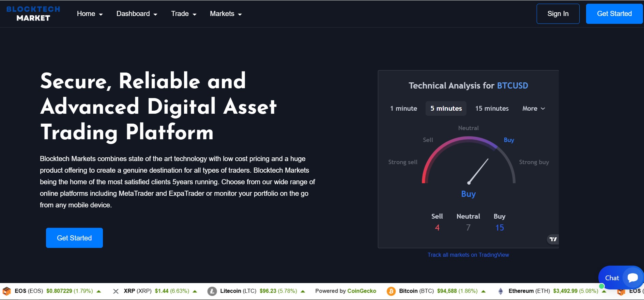644x300 pixels.
Task: Click the Strong buy gauge label
Action: pyautogui.click(x=534, y=162)
